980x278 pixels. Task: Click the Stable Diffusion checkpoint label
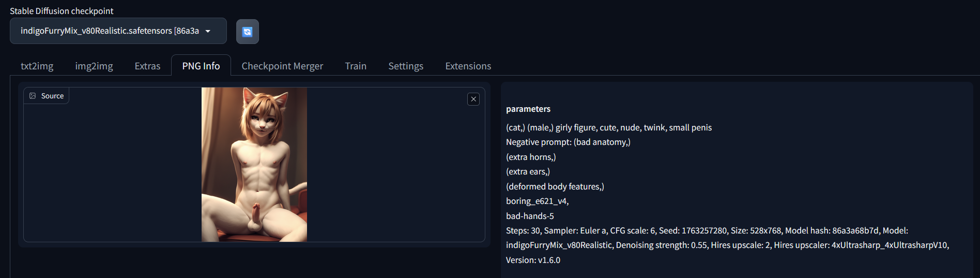click(x=62, y=11)
